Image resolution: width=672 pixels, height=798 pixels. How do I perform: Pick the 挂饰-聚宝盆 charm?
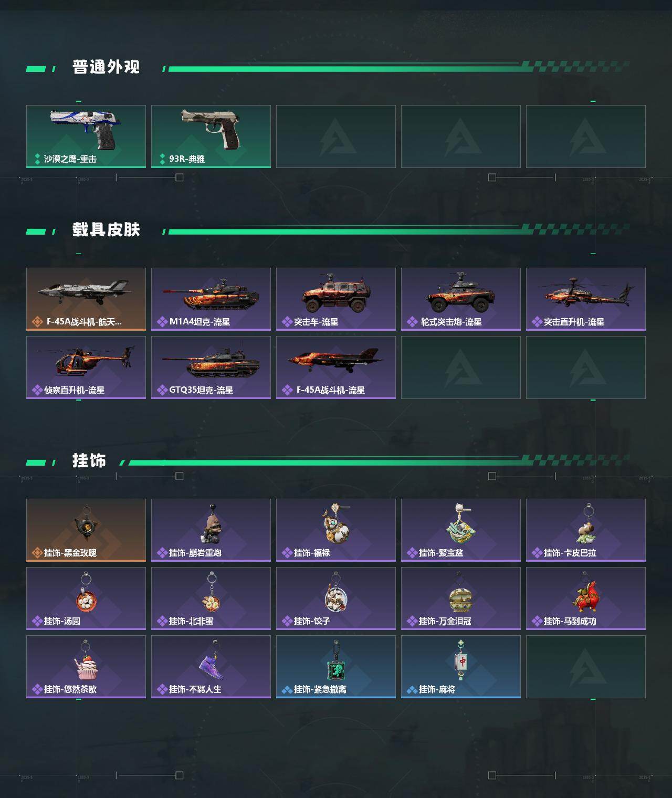[x=461, y=530]
